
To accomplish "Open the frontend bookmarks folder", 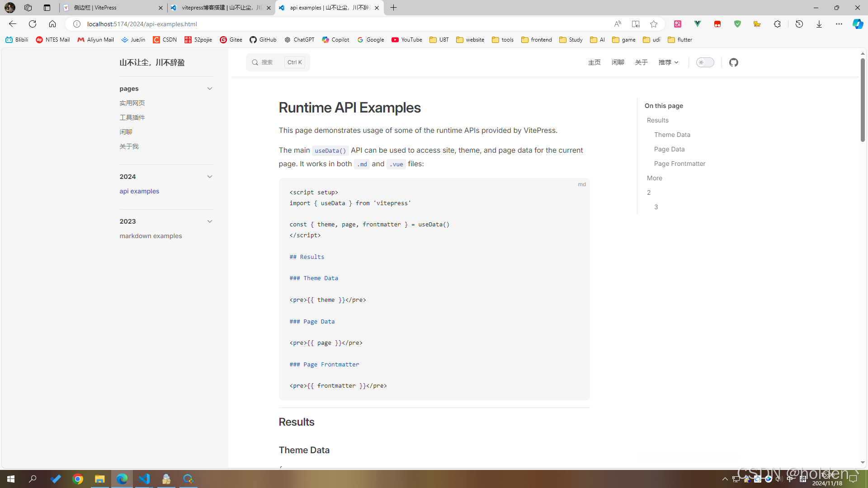I will [537, 40].
